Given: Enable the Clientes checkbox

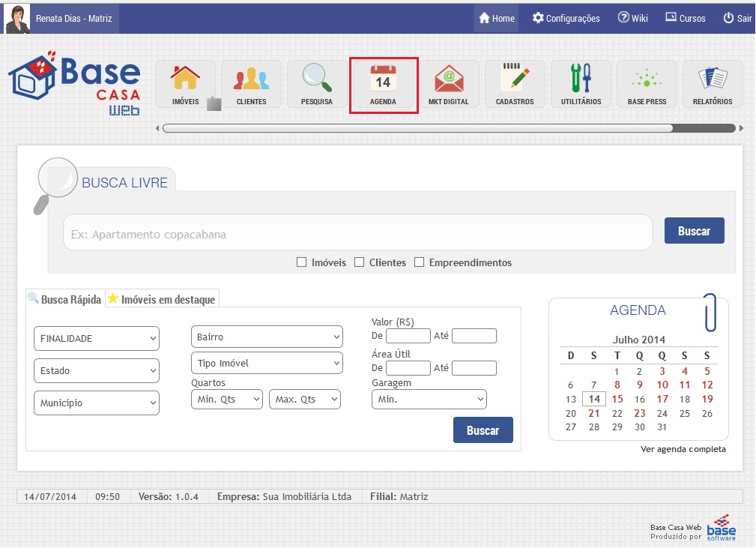Looking at the screenshot, I should tap(360, 262).
